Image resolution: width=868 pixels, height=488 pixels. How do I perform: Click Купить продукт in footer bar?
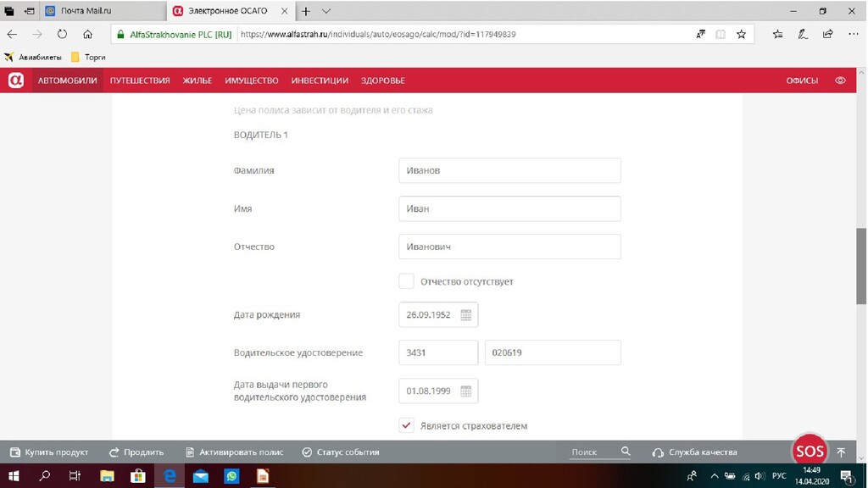[49, 452]
